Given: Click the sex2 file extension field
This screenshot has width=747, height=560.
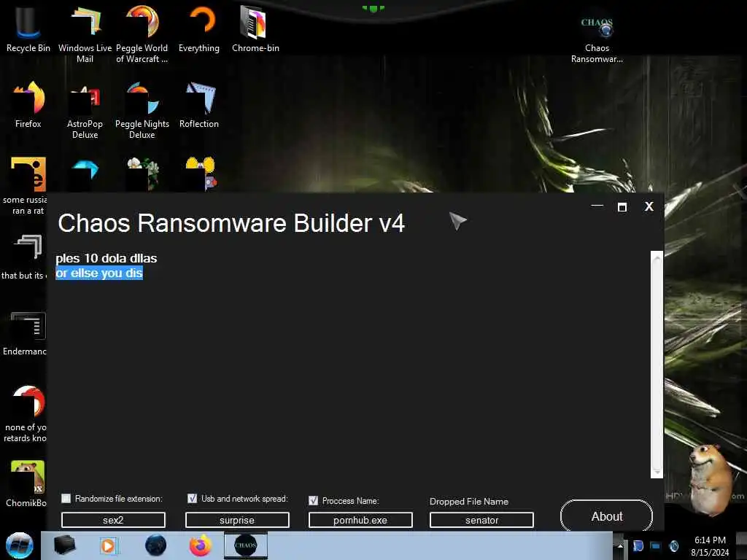Looking at the screenshot, I should [x=113, y=520].
